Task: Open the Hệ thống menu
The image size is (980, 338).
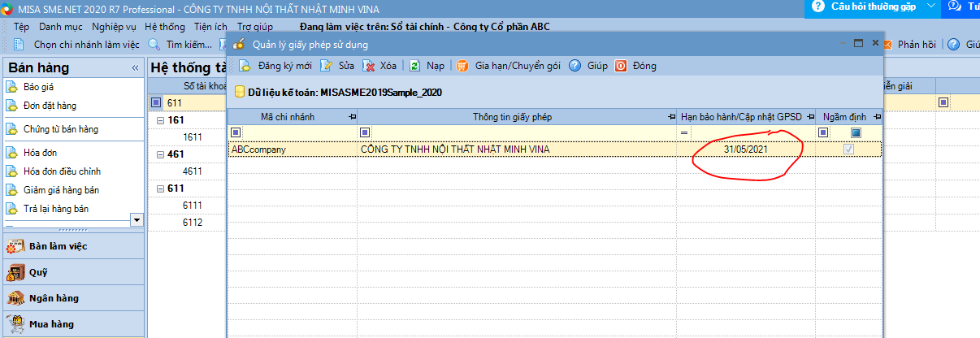Action: pyautogui.click(x=165, y=27)
